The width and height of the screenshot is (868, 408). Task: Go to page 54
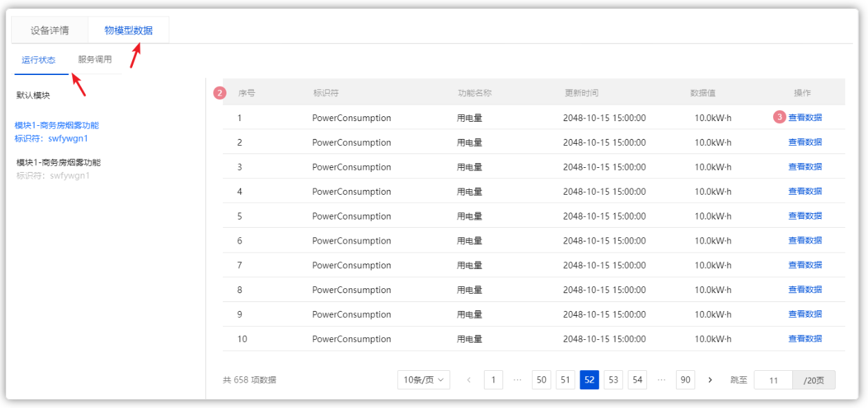[x=637, y=380]
